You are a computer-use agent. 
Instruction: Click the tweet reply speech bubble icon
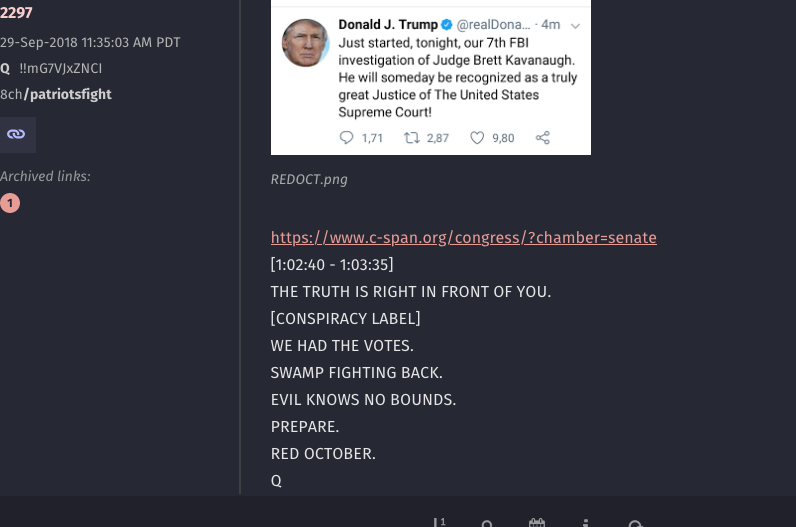(x=346, y=138)
